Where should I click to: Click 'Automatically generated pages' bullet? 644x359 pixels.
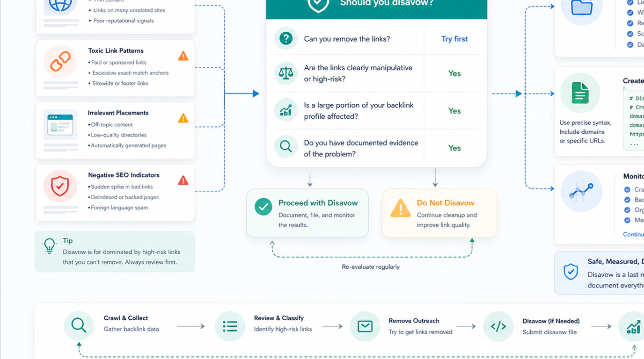tap(129, 145)
